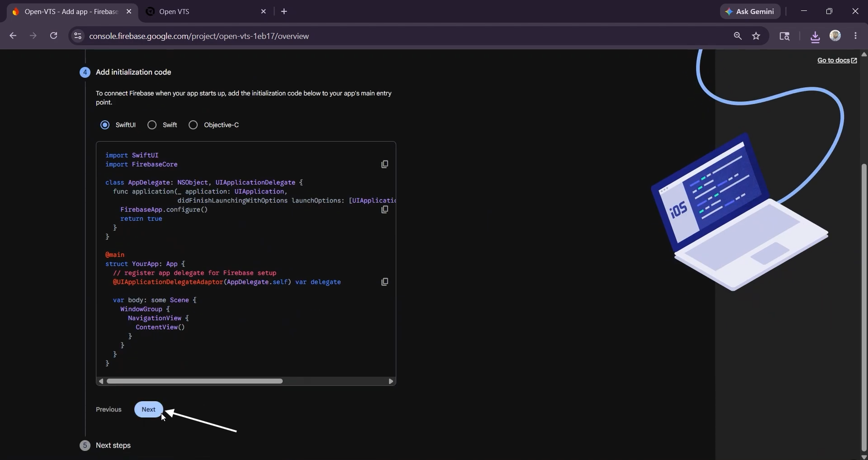The height and width of the screenshot is (460, 868).
Task: Click the '// register app delegate' comment line
Action: click(x=194, y=273)
